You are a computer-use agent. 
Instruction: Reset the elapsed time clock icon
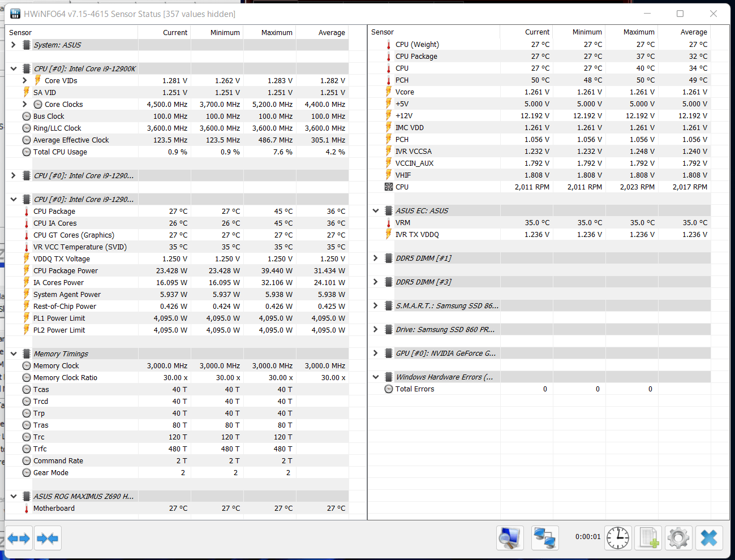(617, 538)
